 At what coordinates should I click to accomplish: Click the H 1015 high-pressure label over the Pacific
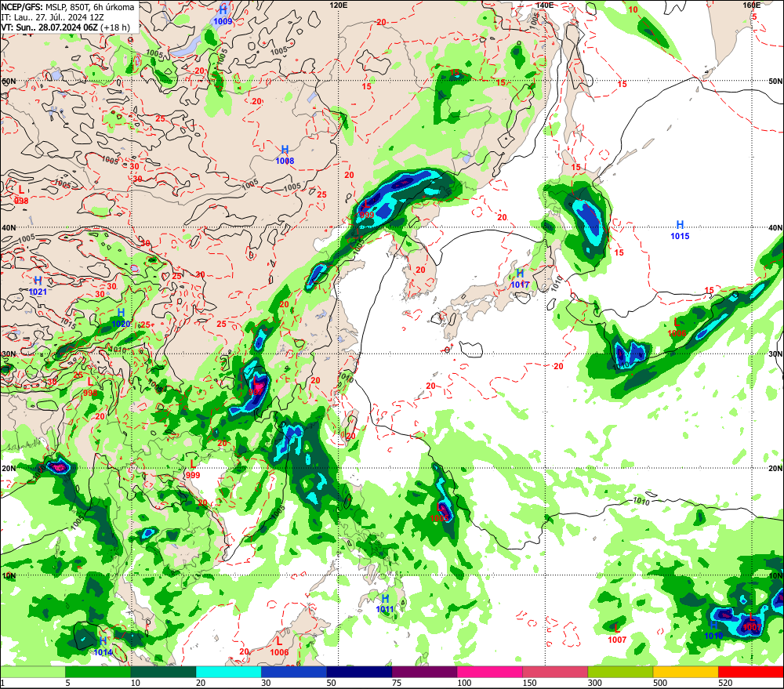tap(680, 230)
